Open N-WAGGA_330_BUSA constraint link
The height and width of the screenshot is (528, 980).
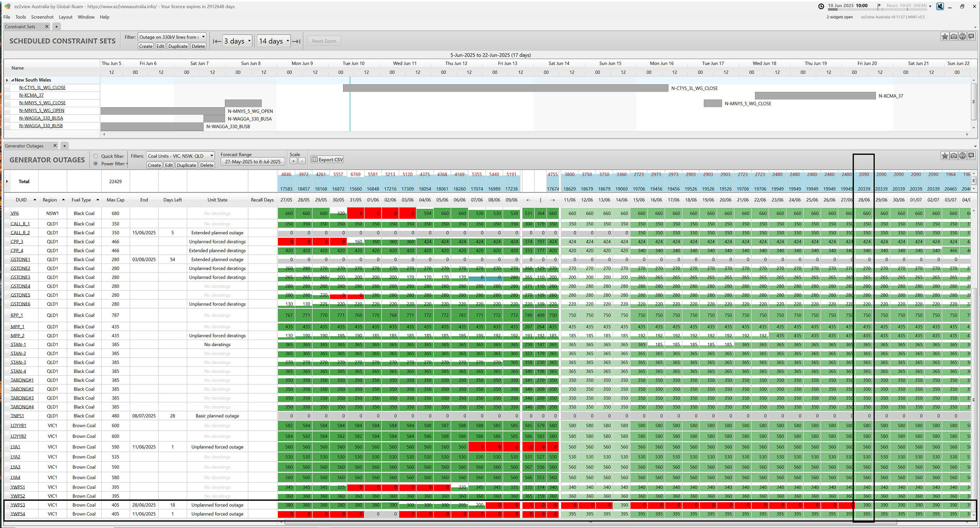pyautogui.click(x=41, y=118)
